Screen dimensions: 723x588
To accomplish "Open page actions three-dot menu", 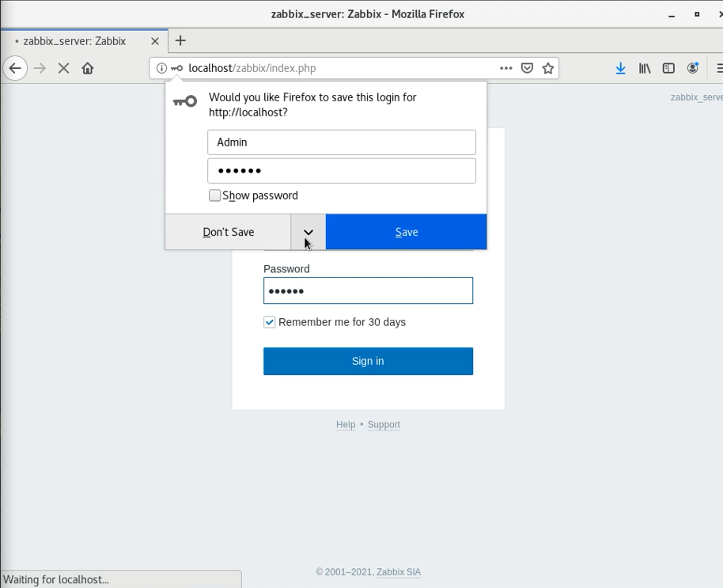I will (x=505, y=68).
